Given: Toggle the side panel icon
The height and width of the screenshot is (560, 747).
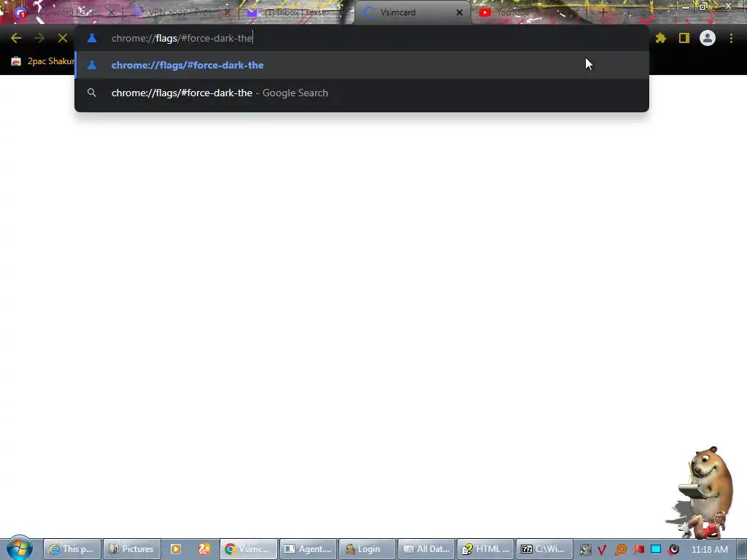Looking at the screenshot, I should point(684,38).
